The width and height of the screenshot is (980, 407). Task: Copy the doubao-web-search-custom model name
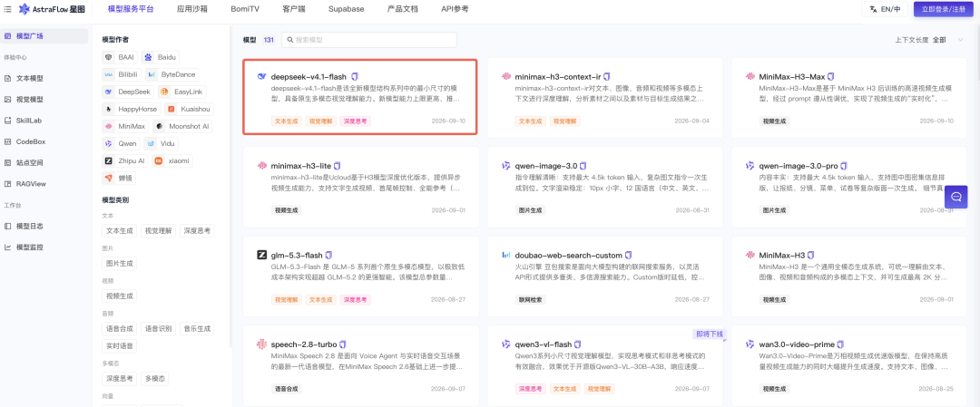click(x=629, y=255)
